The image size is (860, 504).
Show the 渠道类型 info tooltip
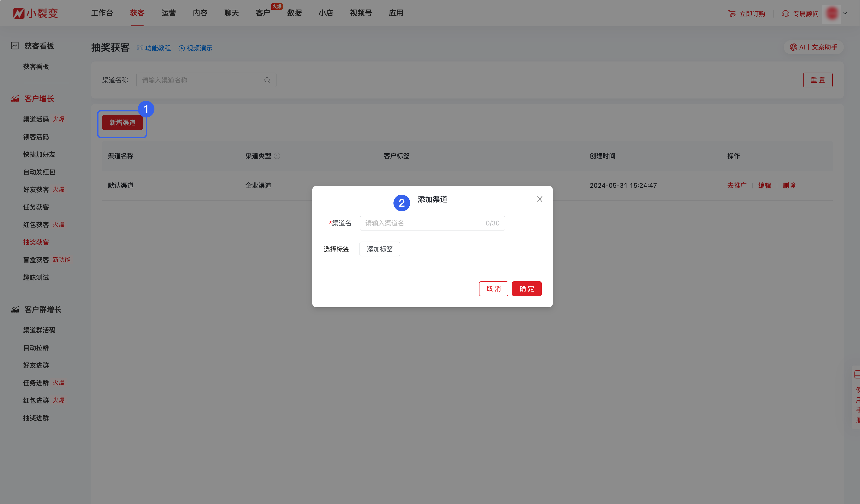(277, 156)
